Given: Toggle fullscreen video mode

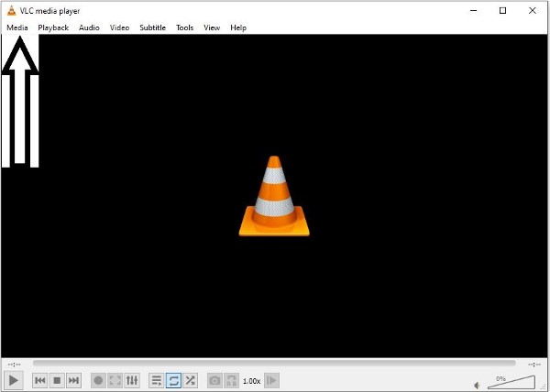Looking at the screenshot, I should click(x=115, y=380).
